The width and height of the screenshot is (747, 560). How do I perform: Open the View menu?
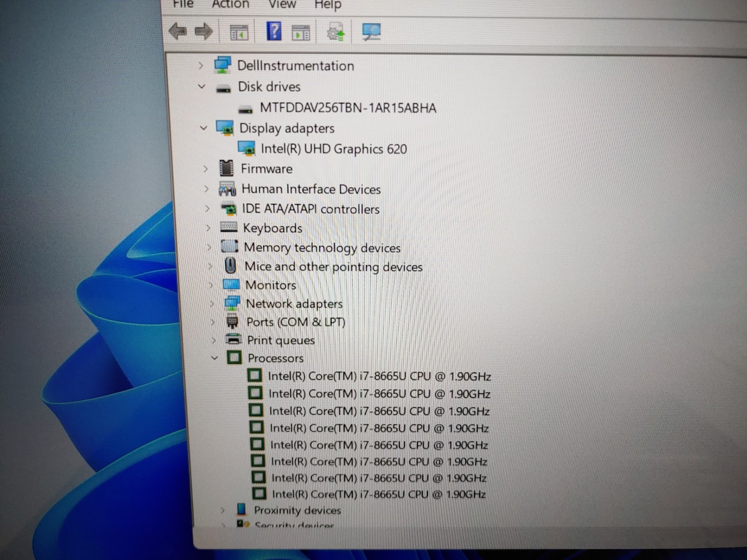click(282, 4)
